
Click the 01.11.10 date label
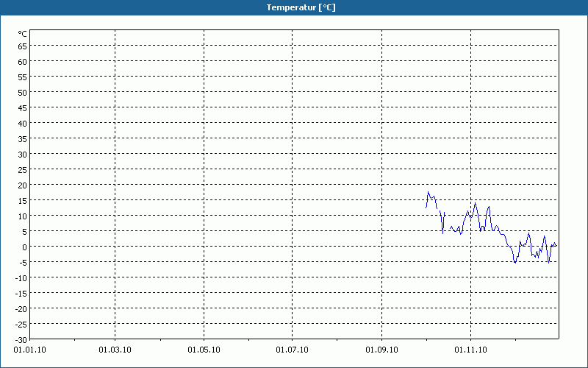[x=470, y=350]
